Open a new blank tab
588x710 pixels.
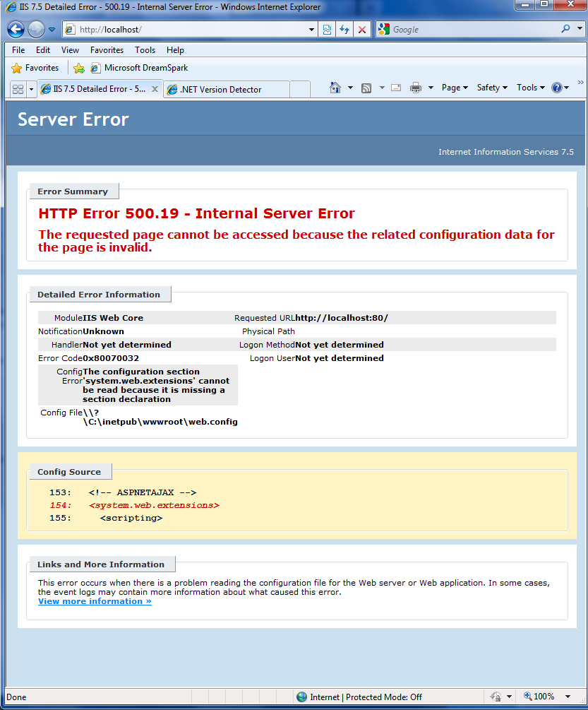(300, 90)
